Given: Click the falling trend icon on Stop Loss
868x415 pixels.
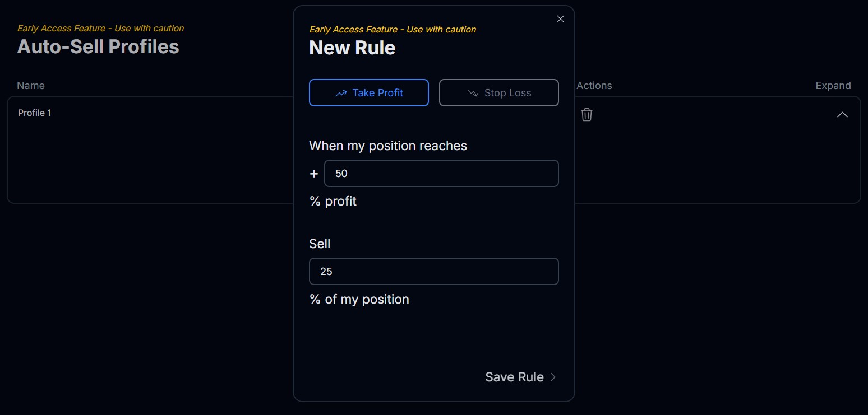Looking at the screenshot, I should pos(473,94).
